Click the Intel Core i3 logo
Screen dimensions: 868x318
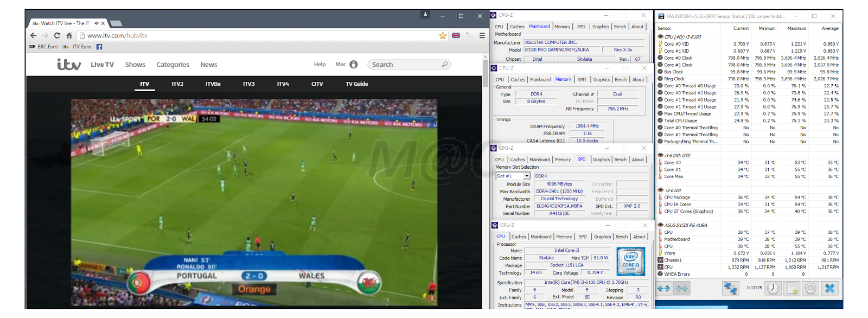[x=631, y=261]
